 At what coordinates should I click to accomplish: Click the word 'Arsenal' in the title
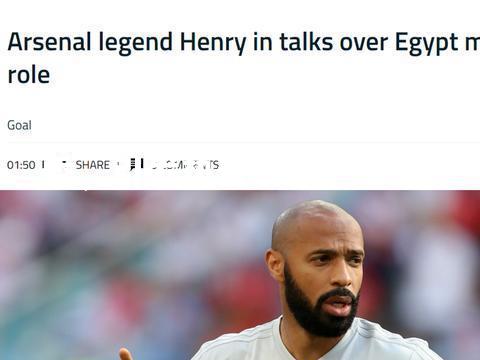point(49,42)
